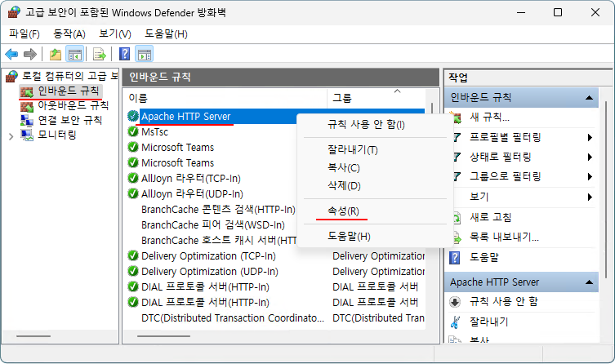Viewport: 615px width, 364px height.
Task: Click green check icon of AllJoyn 라우터(UDP-In)
Action: pyautogui.click(x=133, y=193)
